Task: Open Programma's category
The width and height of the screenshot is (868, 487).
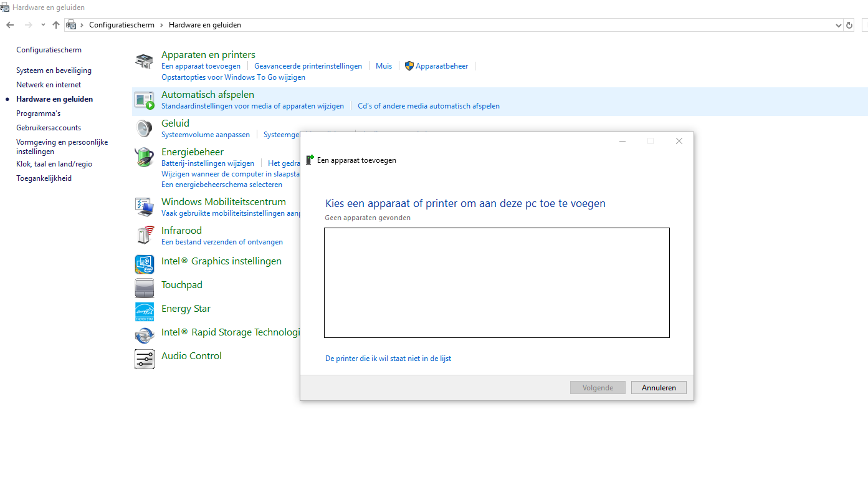Action: (x=38, y=113)
